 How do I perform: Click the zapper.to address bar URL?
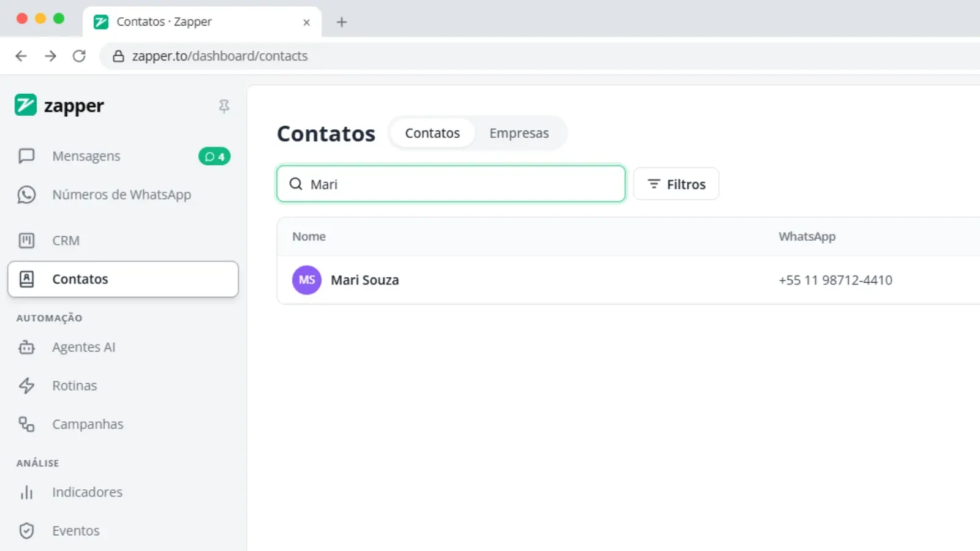point(220,56)
